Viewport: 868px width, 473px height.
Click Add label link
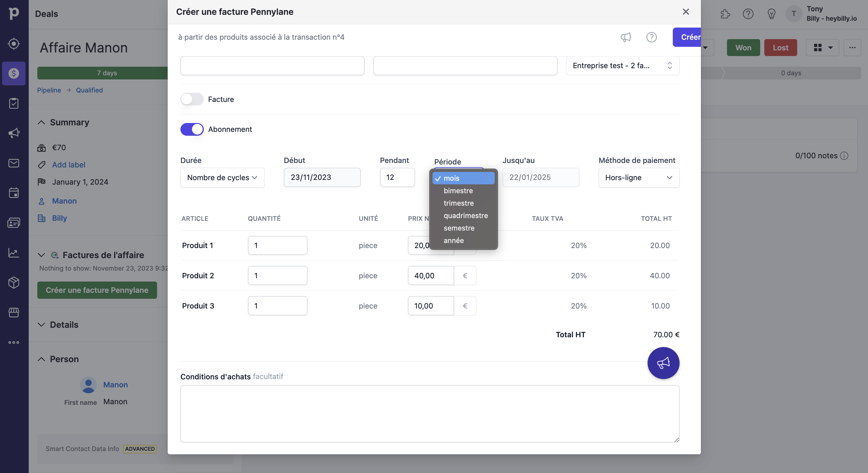click(69, 165)
